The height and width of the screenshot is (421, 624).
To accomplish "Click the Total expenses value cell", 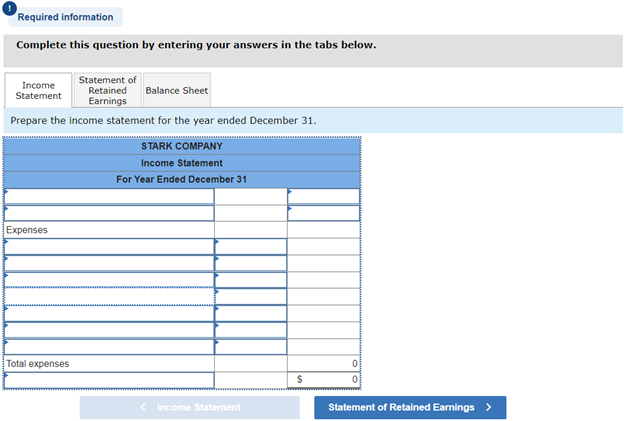I will (x=324, y=364).
